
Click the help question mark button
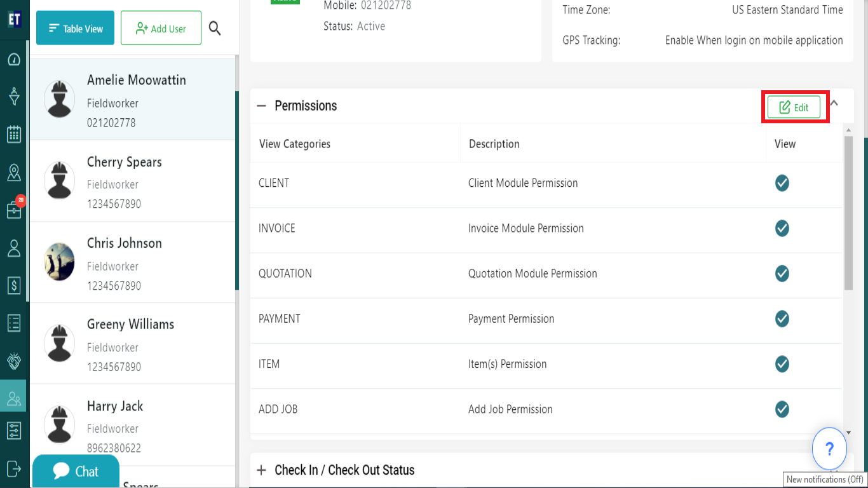click(829, 449)
